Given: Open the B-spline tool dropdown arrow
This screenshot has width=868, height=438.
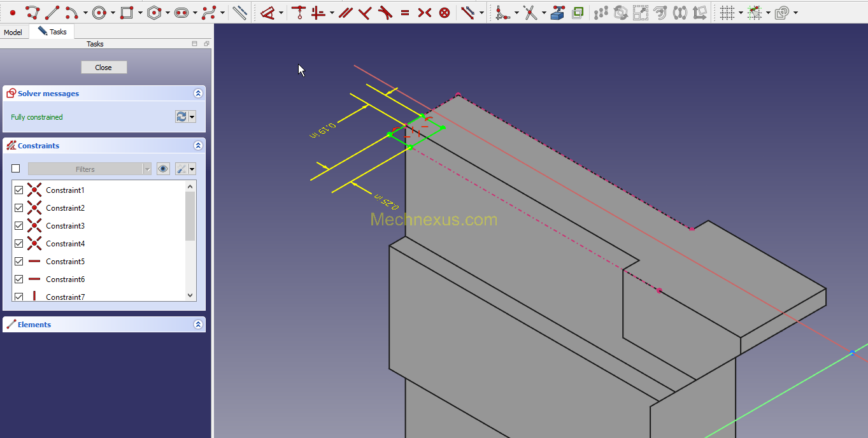Looking at the screenshot, I should point(223,13).
